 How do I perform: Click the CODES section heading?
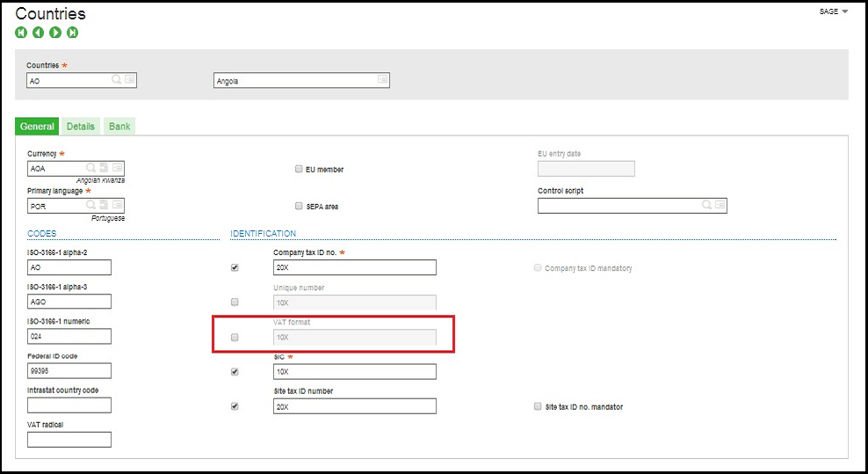tap(42, 233)
